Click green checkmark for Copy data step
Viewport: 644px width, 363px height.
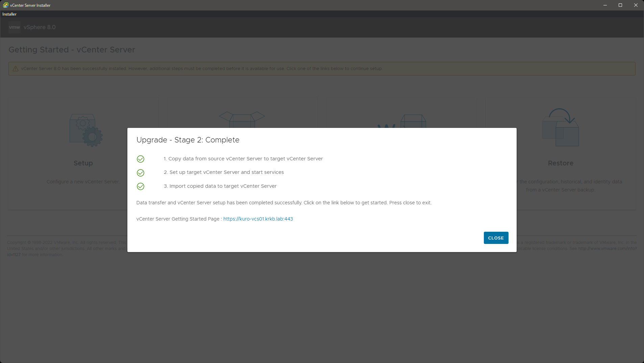point(141,159)
